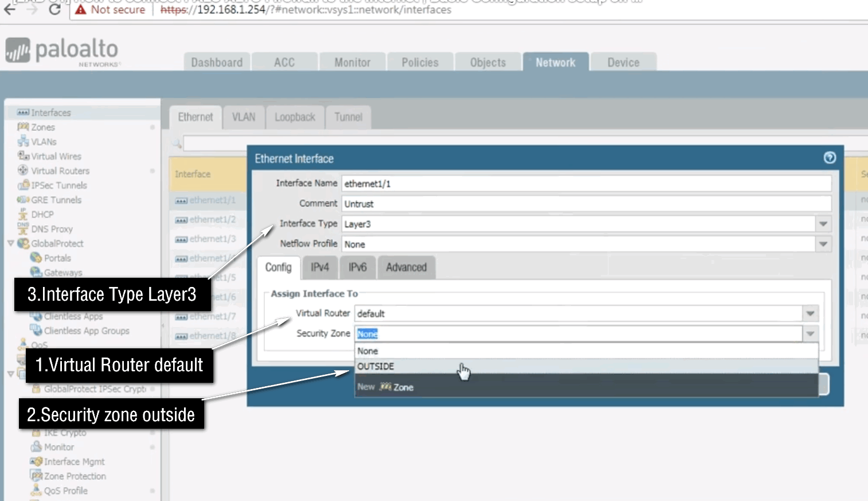Switch to the Policies tab
Image resolution: width=868 pixels, height=501 pixels.
point(420,62)
